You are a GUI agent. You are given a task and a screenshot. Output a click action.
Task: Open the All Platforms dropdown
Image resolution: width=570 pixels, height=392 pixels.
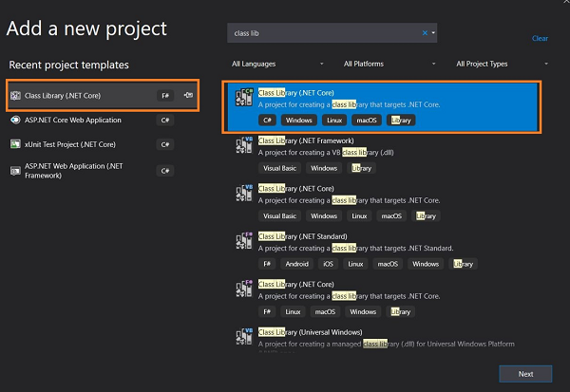(389, 64)
